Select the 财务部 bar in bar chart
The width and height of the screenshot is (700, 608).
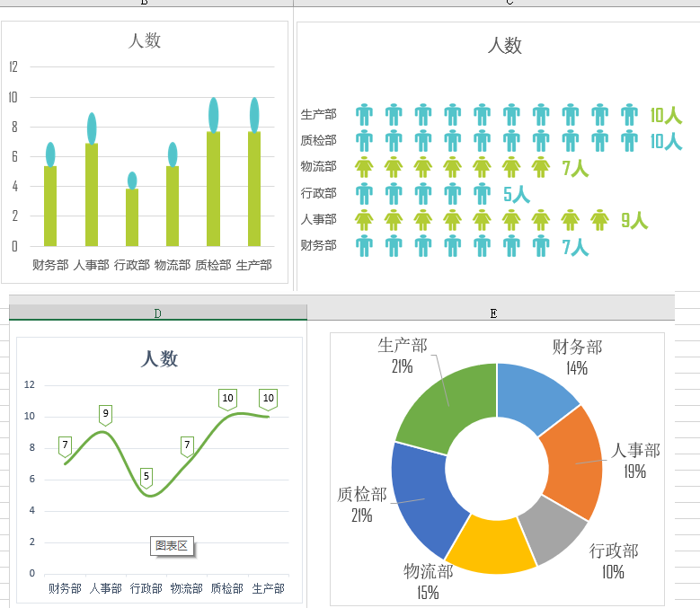point(50,206)
